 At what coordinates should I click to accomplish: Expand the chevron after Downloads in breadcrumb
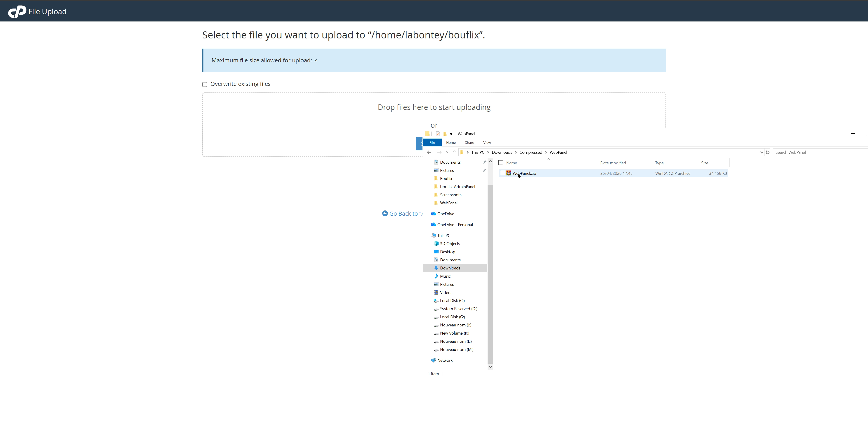(516, 152)
